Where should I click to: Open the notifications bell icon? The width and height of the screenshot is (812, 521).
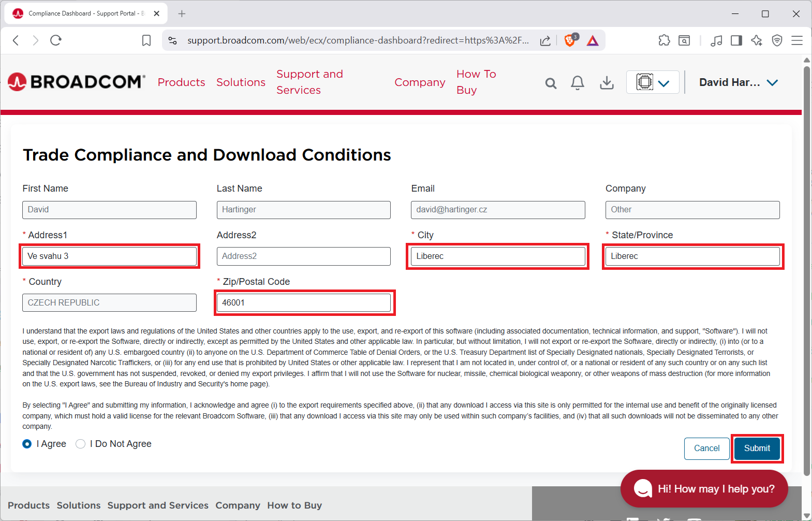(x=578, y=83)
